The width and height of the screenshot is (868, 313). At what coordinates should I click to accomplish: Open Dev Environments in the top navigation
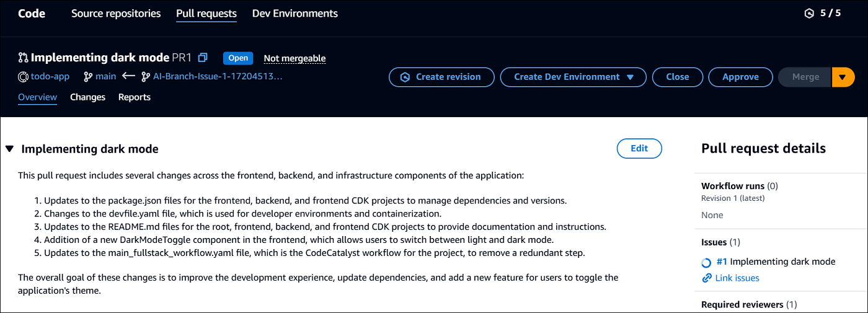click(295, 14)
